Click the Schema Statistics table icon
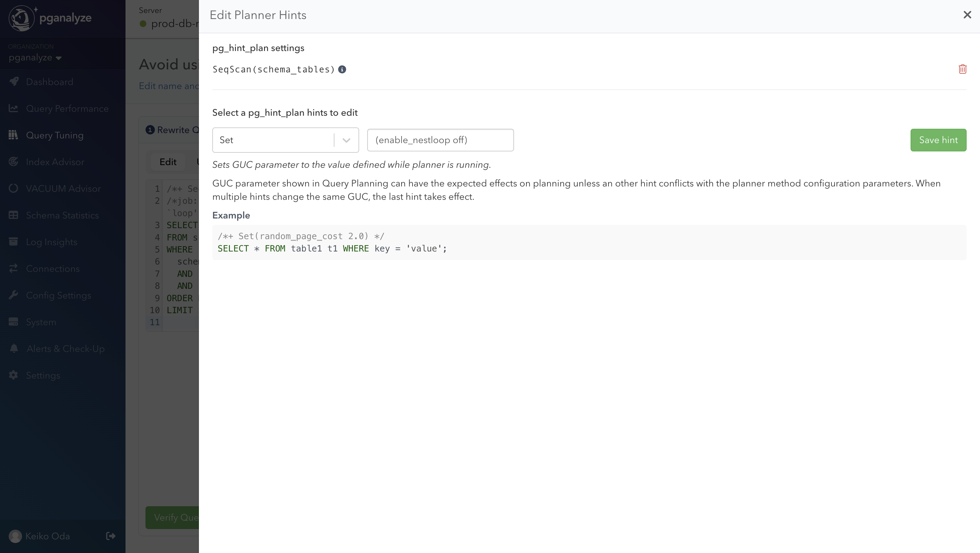 point(13,215)
